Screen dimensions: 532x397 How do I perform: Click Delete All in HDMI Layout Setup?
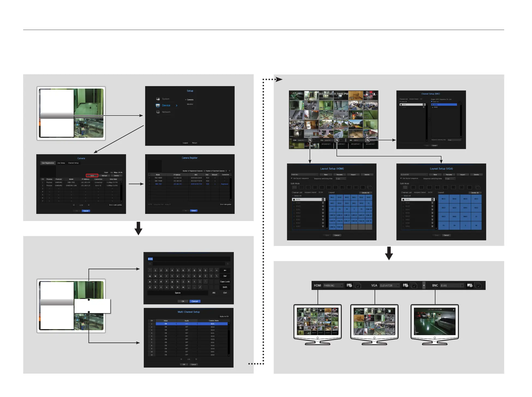click(365, 193)
